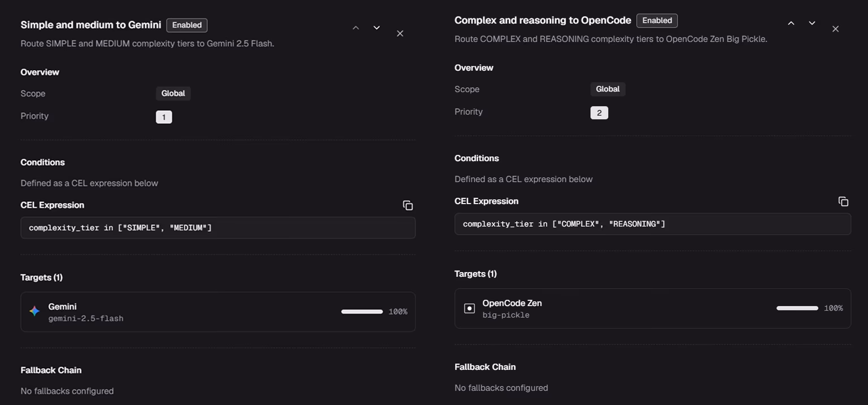The image size is (868, 405).
Task: Move Simple and medium to Gemini rule down
Action: tap(376, 28)
